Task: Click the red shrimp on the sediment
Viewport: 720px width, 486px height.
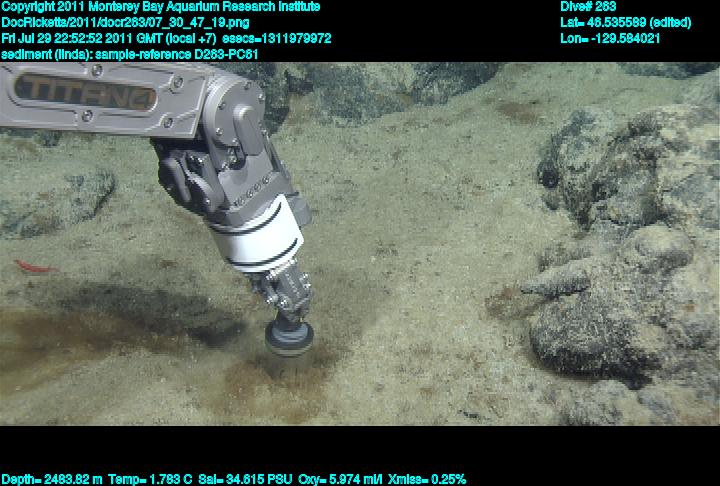Action: pyautogui.click(x=35, y=266)
